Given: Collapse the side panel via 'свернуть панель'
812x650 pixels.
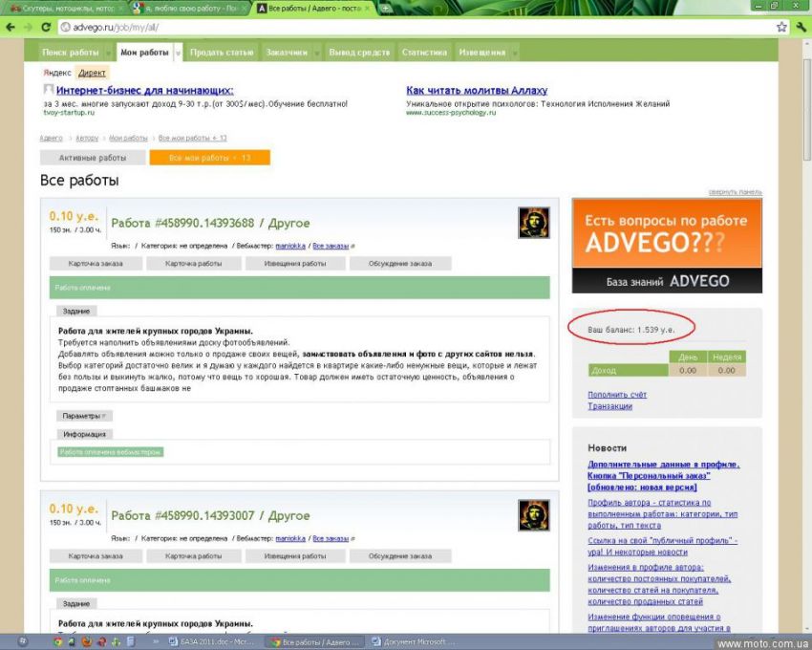Looking at the screenshot, I should coord(735,192).
